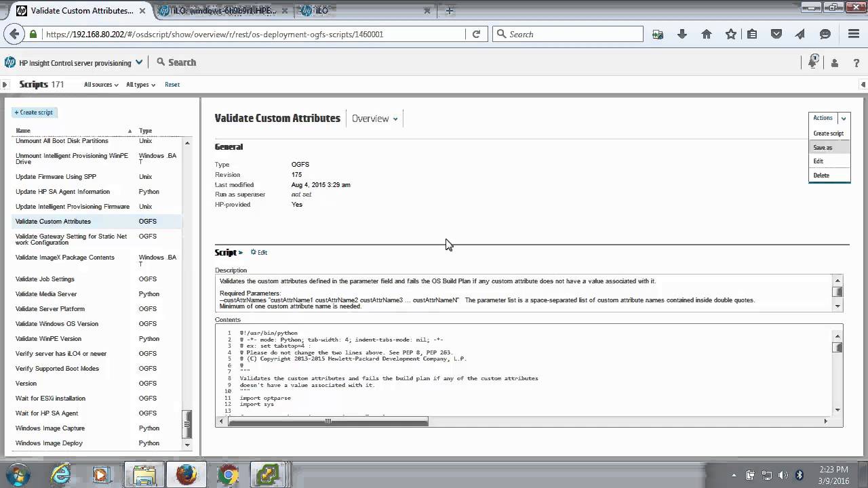Viewport: 868px width, 488px height.
Task: Open Firefox from the Windows taskbar
Action: coord(185,474)
